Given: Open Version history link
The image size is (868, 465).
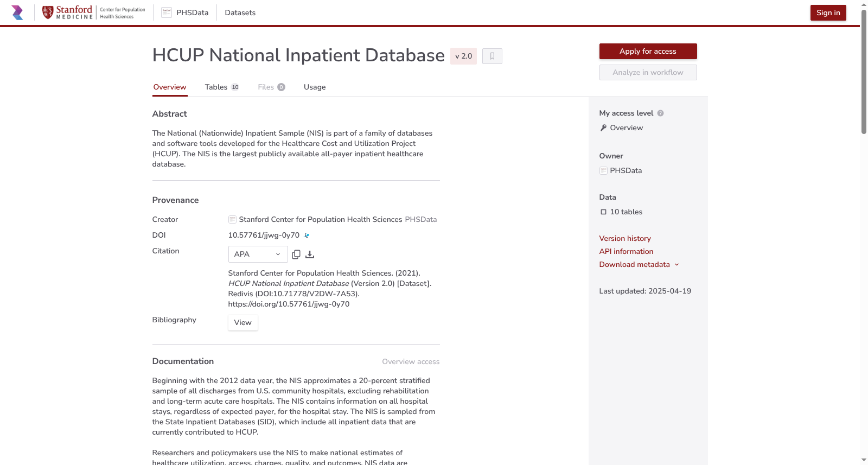Looking at the screenshot, I should pyautogui.click(x=625, y=239).
